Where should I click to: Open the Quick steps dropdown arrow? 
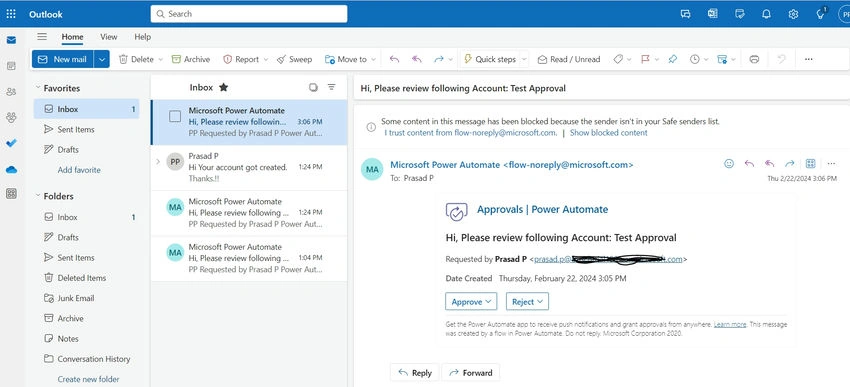point(524,60)
